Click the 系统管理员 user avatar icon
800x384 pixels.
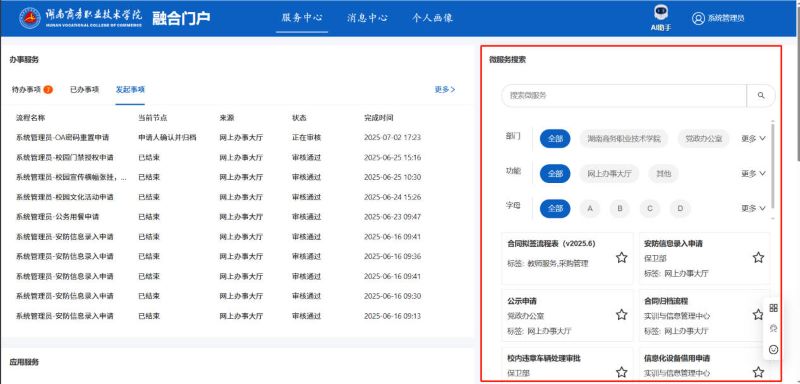coord(698,18)
